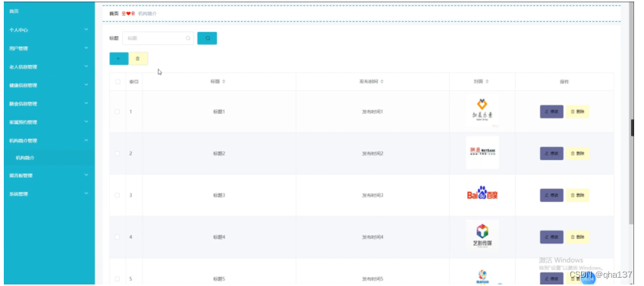Edit row 2 with its 修改 button
Viewport: 644px width, 286px height.
click(x=551, y=154)
